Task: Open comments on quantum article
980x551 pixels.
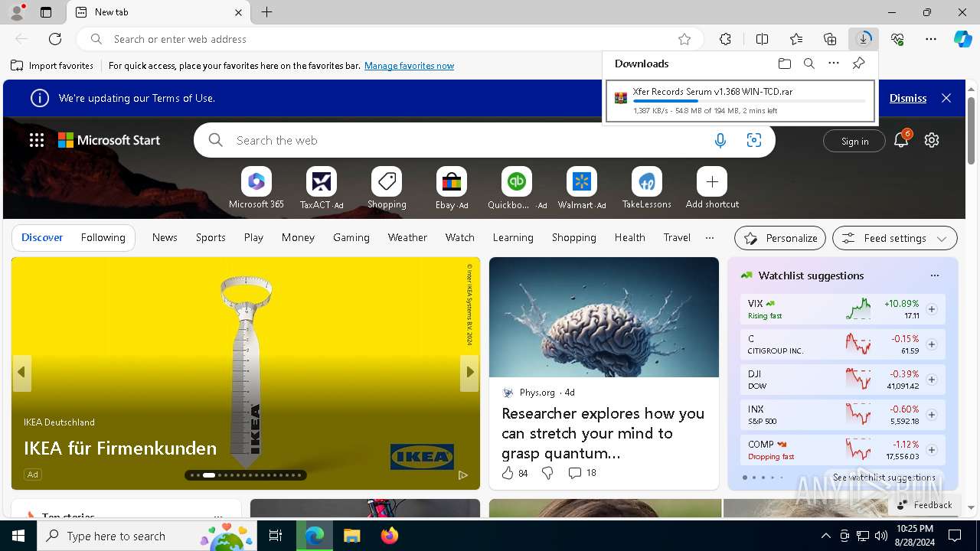Action: tap(582, 473)
